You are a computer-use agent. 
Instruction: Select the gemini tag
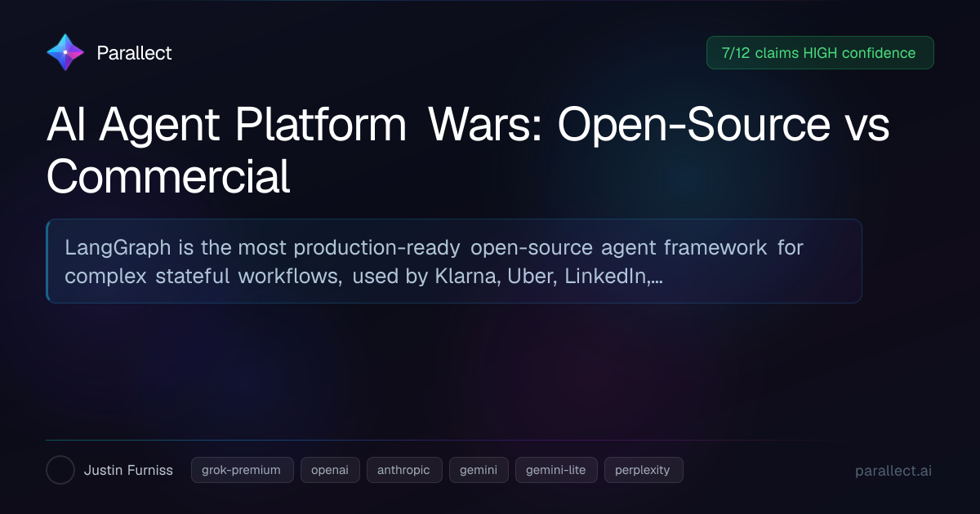coord(479,470)
